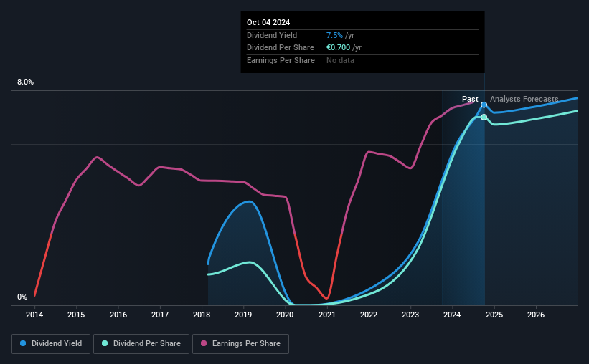
Task: Click the 2022 x-axis label
Action: [369, 315]
